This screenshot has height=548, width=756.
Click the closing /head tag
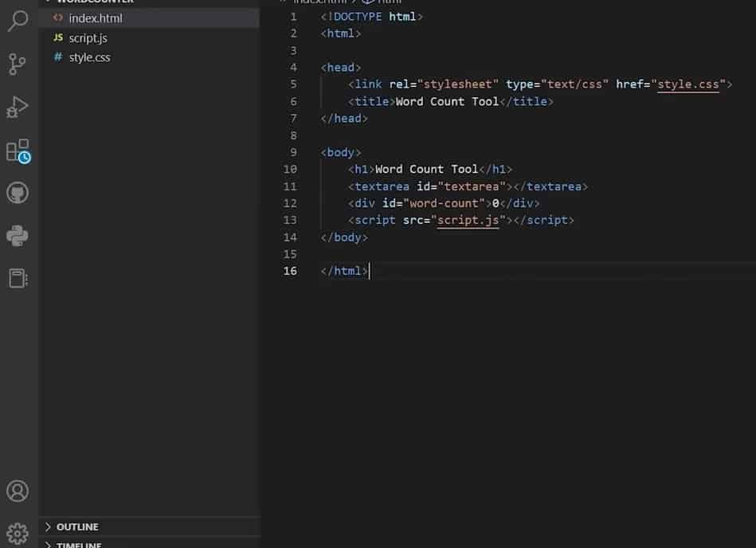(x=344, y=119)
